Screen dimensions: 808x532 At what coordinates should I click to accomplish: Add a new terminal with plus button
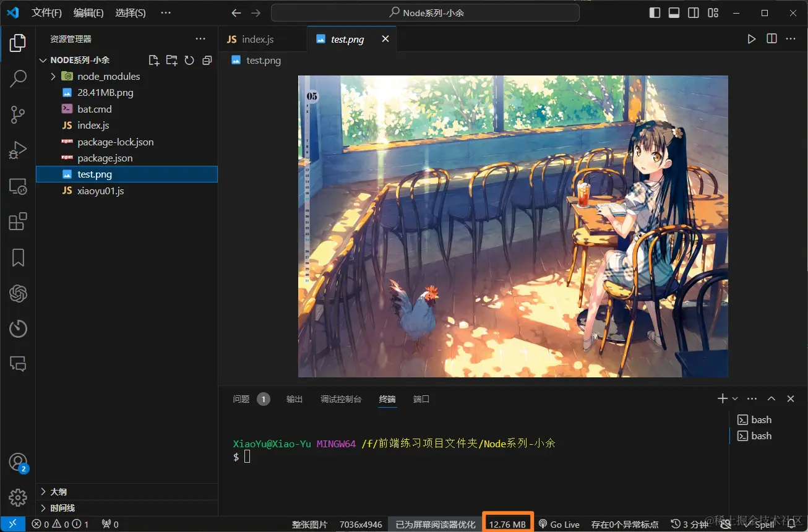tap(722, 399)
